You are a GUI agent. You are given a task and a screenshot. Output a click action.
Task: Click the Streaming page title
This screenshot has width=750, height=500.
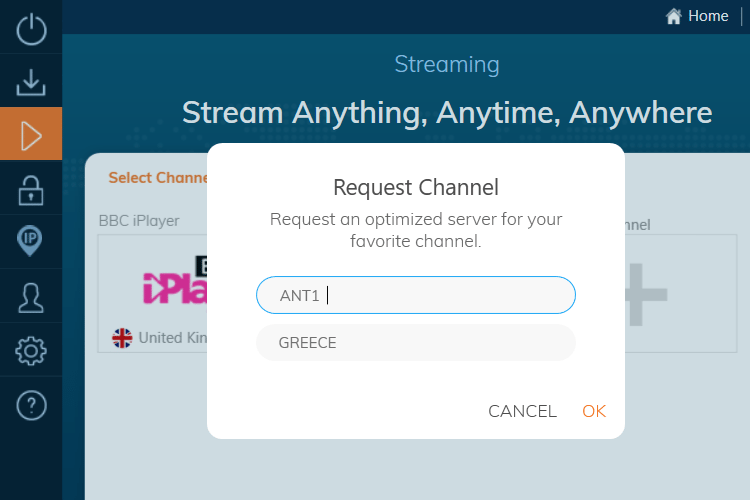click(447, 64)
